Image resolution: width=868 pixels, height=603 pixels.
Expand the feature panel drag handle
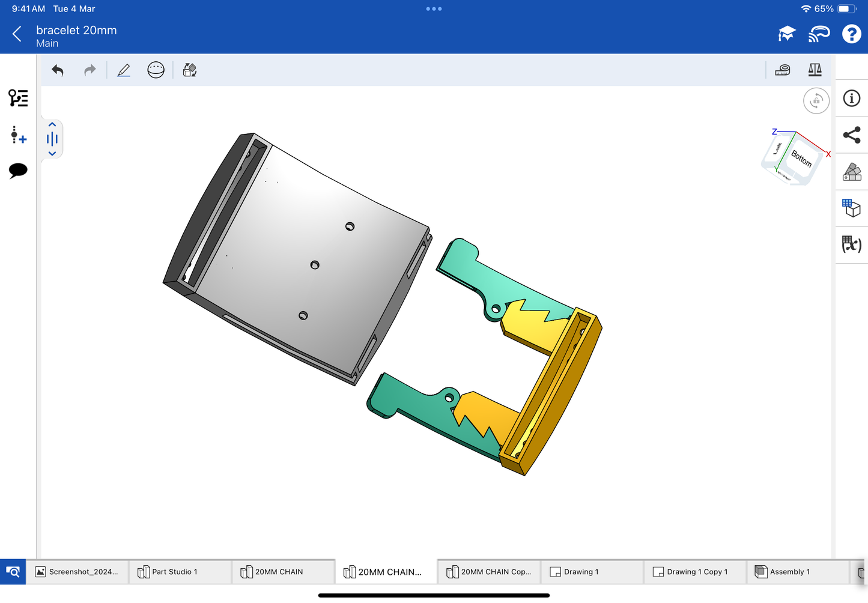52,139
